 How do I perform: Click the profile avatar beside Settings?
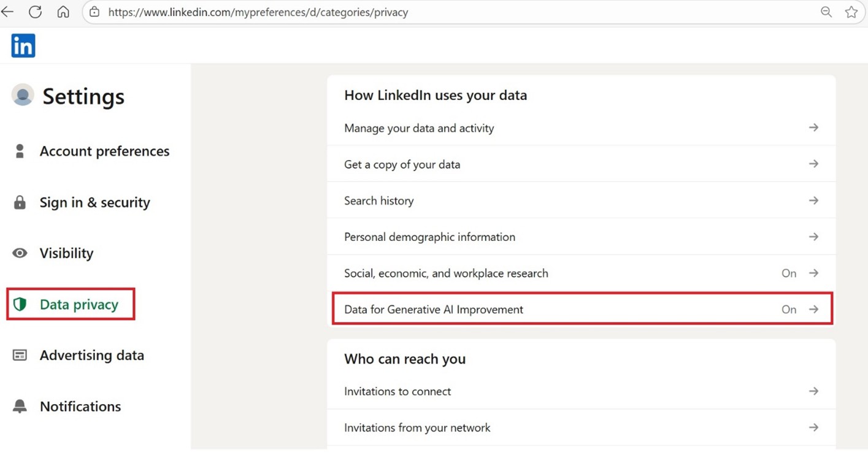[23, 96]
